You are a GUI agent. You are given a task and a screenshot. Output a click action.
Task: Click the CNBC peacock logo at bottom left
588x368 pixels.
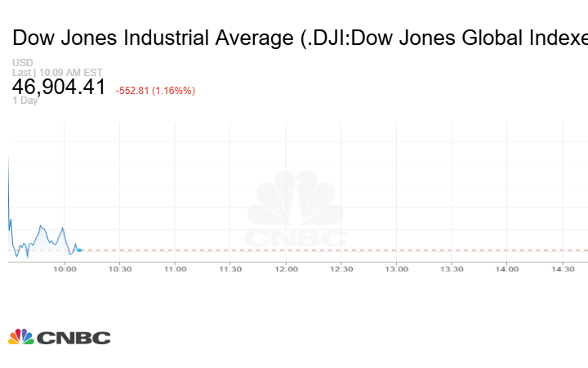click(x=59, y=337)
